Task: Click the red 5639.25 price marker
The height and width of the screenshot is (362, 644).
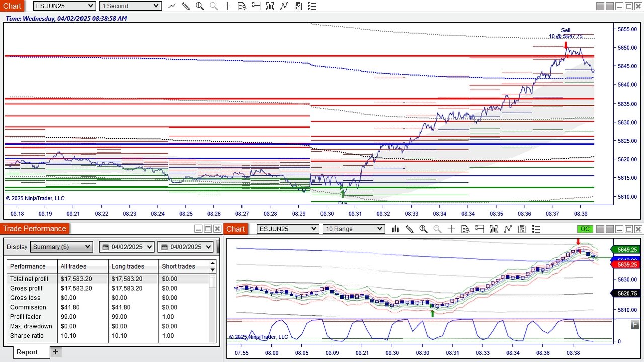Action: tap(624, 265)
